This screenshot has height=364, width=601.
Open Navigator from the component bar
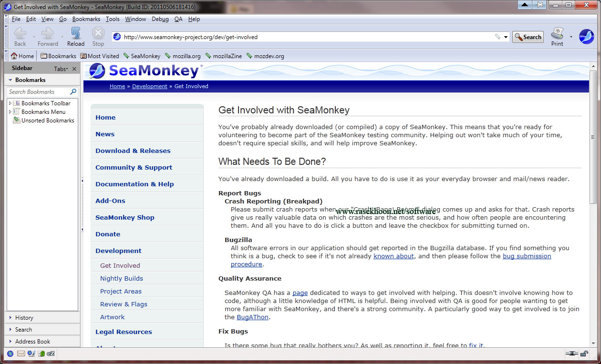pos(10,354)
